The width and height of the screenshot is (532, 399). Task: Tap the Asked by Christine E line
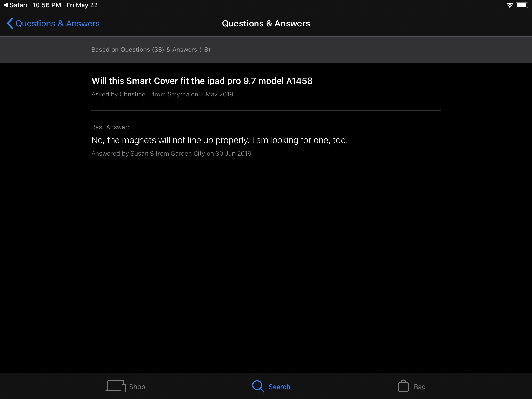click(x=162, y=94)
